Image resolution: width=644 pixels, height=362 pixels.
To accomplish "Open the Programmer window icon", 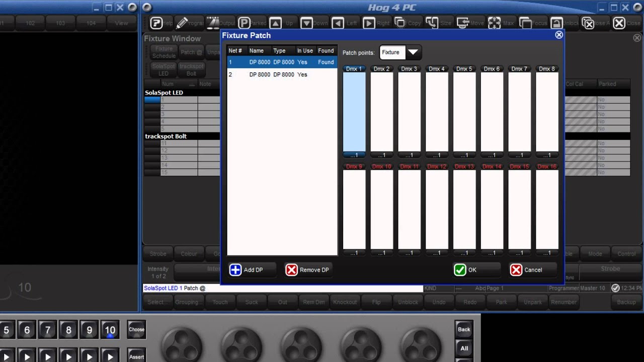I will point(182,23).
